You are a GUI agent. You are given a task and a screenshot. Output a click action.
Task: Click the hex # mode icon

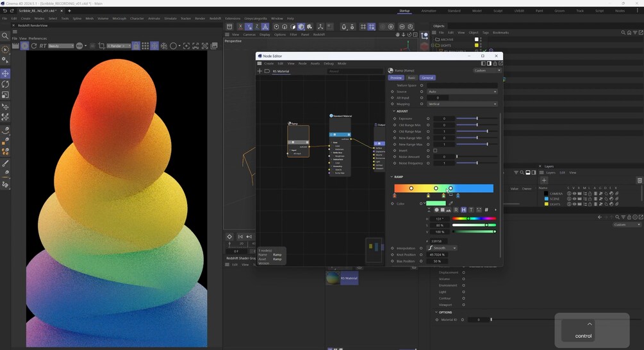486,210
